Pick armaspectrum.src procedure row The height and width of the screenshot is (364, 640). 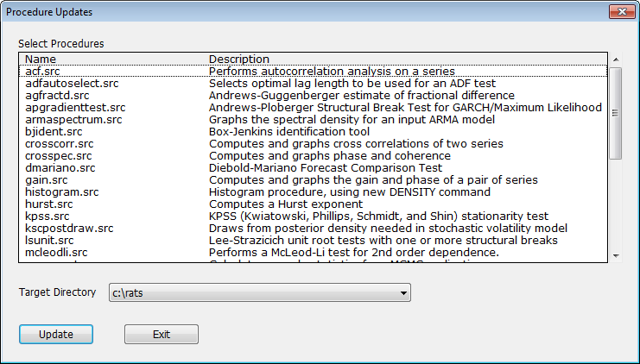click(x=73, y=119)
